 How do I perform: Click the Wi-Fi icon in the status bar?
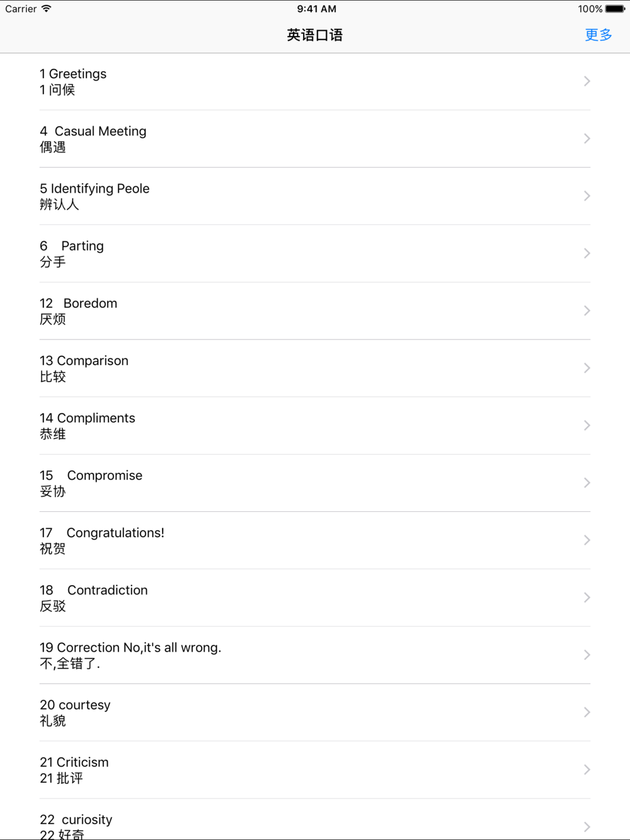click(46, 9)
